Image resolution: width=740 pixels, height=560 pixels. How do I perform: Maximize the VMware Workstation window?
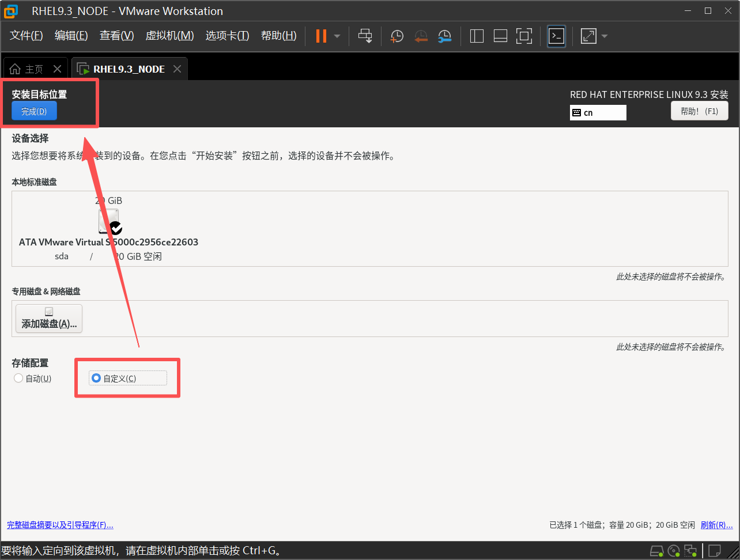(x=708, y=11)
